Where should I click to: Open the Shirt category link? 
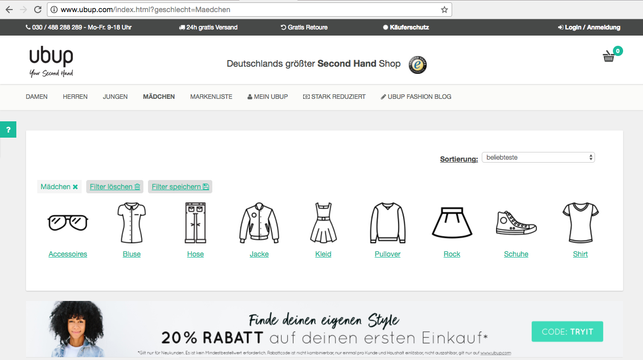tap(580, 254)
